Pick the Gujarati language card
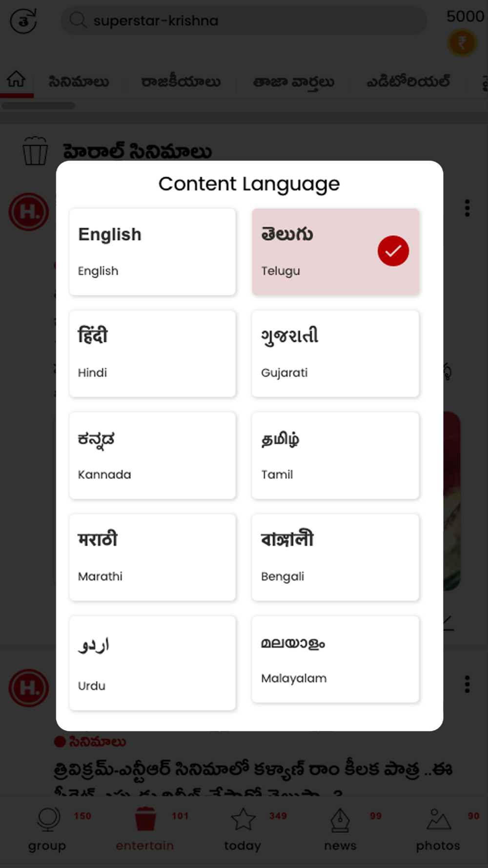 [335, 353]
